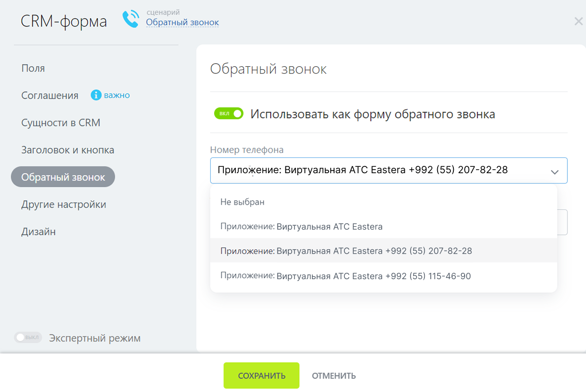Go to the Дизайн section
Viewport: 586px width, 392px height.
[38, 232]
